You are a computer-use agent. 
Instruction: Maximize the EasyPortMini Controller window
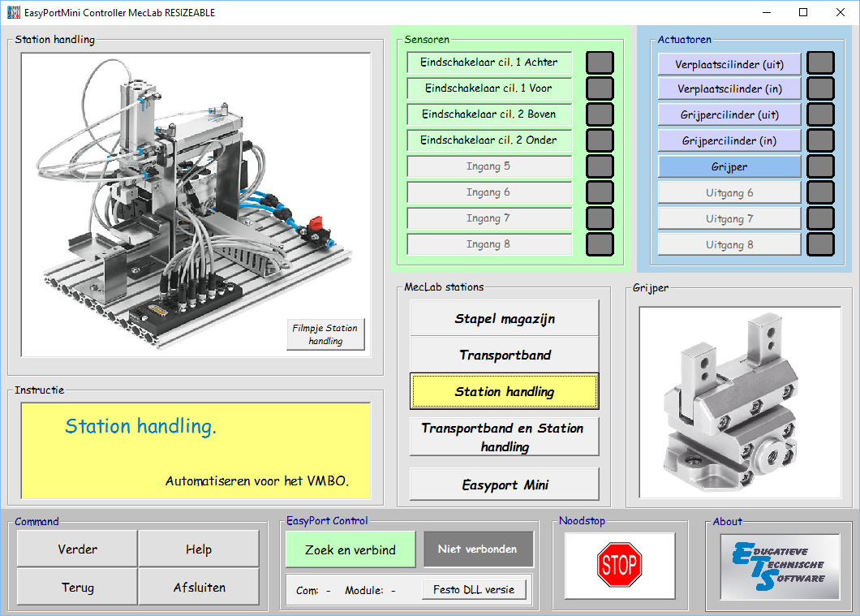tap(803, 13)
